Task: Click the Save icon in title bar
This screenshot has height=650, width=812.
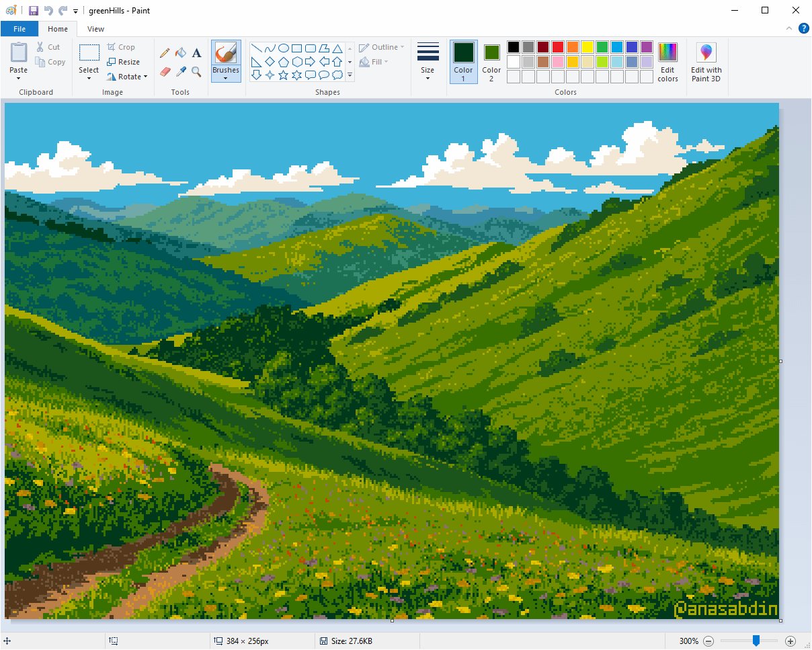Action: coord(34,11)
